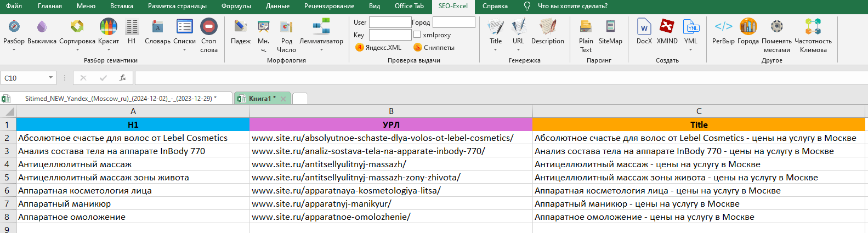Close the Книга1 workbook tab
This screenshot has height=233, width=868.
283,99
